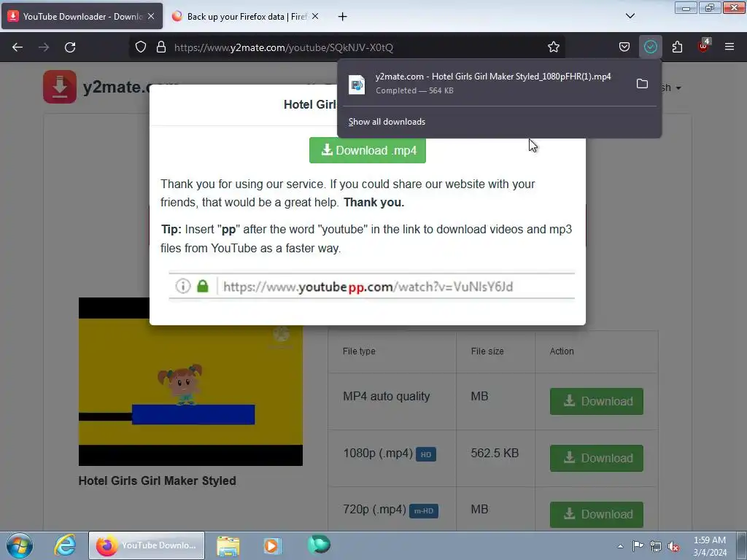747x560 pixels.
Task: Open a new tab with plus button
Action: pyautogui.click(x=343, y=17)
